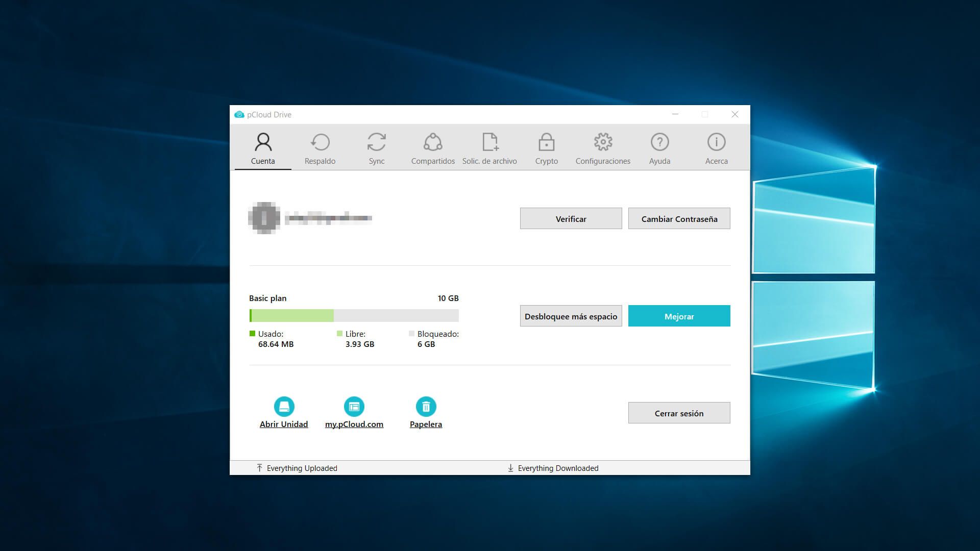The height and width of the screenshot is (551, 980).
Task: Click the Abrir Unidad drive icon
Action: pyautogui.click(x=284, y=407)
